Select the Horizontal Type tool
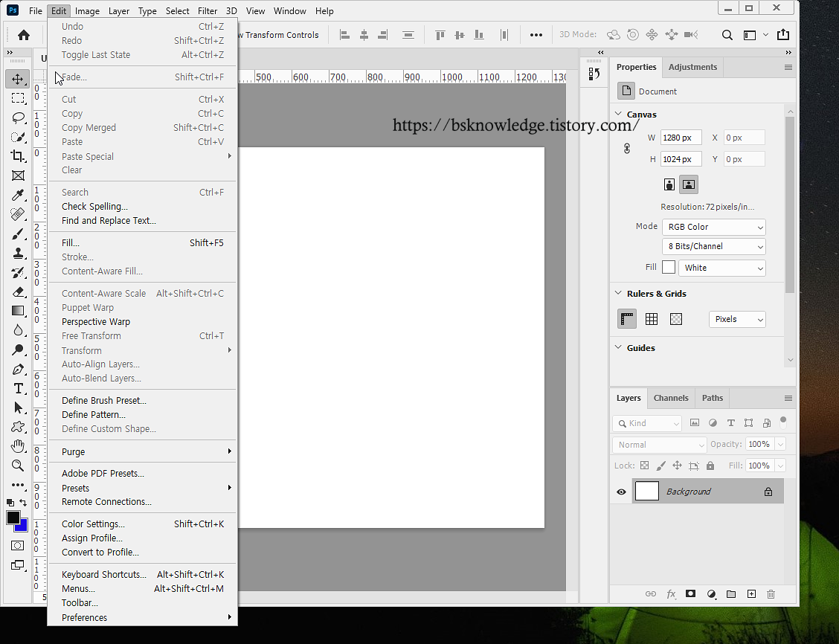The image size is (839, 644). pyautogui.click(x=18, y=388)
